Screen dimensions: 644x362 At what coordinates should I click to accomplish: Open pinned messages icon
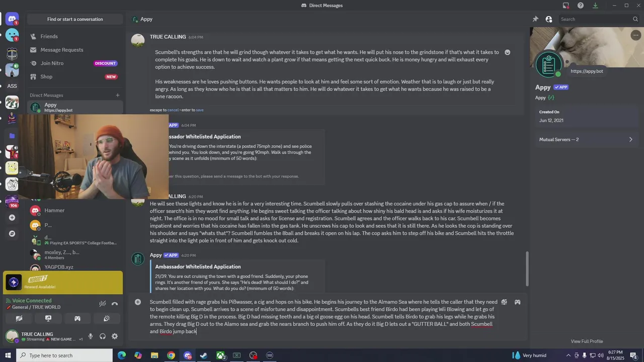click(535, 19)
